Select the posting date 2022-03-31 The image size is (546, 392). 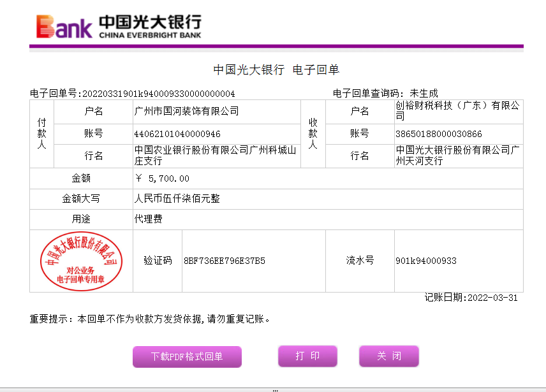click(x=492, y=298)
